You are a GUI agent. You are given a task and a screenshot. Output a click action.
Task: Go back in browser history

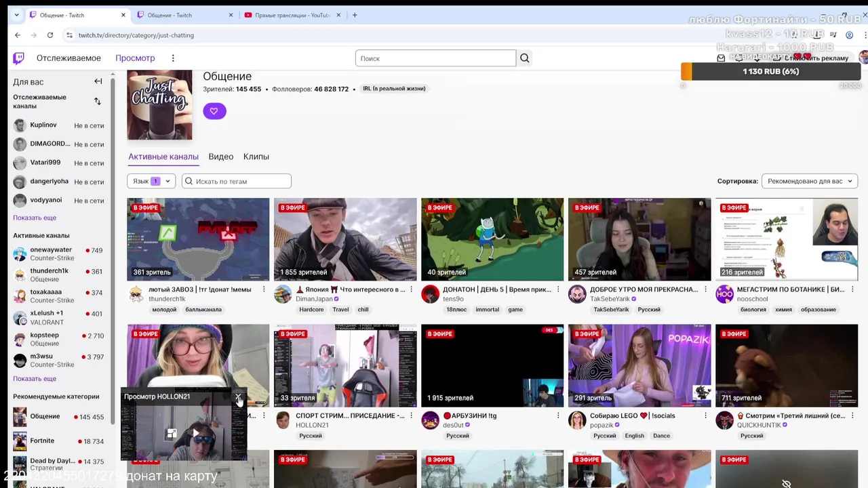pos(18,35)
